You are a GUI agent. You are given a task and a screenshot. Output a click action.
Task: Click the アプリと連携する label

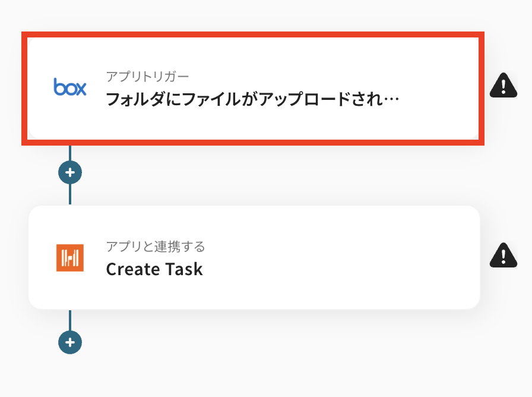[x=156, y=246]
